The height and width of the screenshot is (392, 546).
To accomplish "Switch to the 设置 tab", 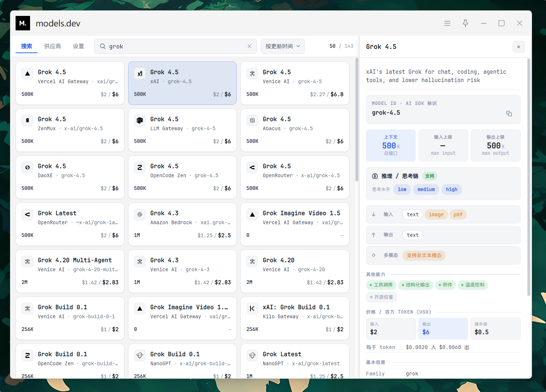I will click(x=79, y=46).
